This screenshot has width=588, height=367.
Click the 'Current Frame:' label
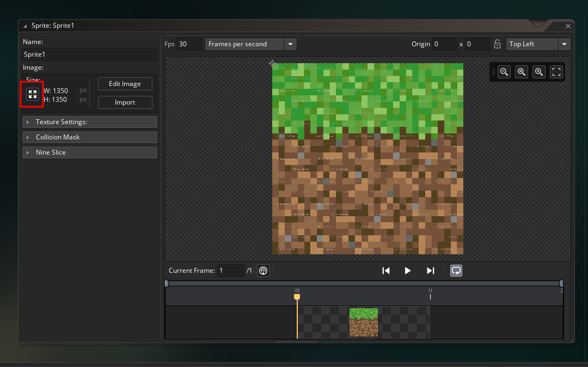pos(192,271)
